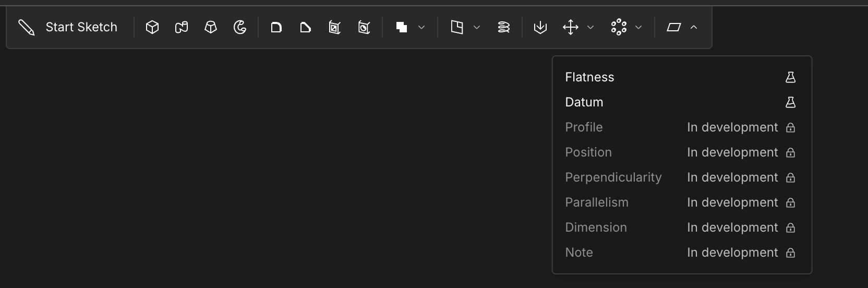Viewport: 868px width, 288px height.
Task: Select the Extrude cube tool
Action: pyautogui.click(x=152, y=27)
